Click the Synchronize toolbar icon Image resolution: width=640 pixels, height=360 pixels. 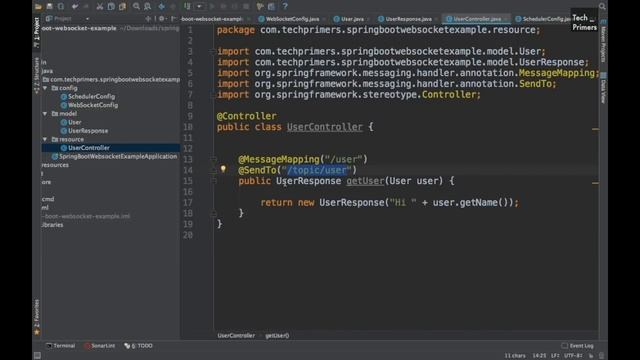coord(60,7)
